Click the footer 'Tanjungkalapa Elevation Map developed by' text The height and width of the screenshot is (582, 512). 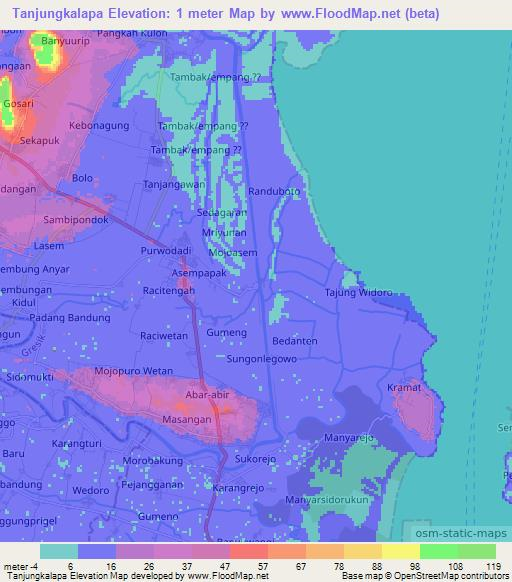[97, 576]
